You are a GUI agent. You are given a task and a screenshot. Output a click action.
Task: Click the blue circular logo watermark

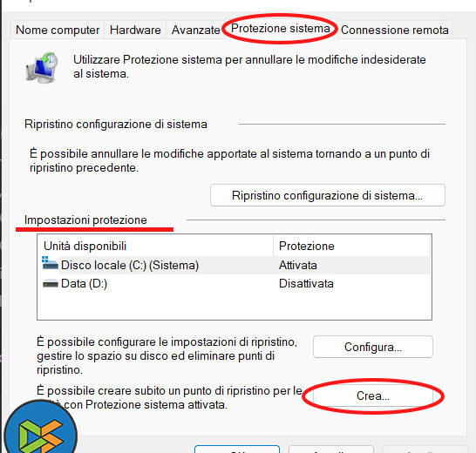[40, 428]
